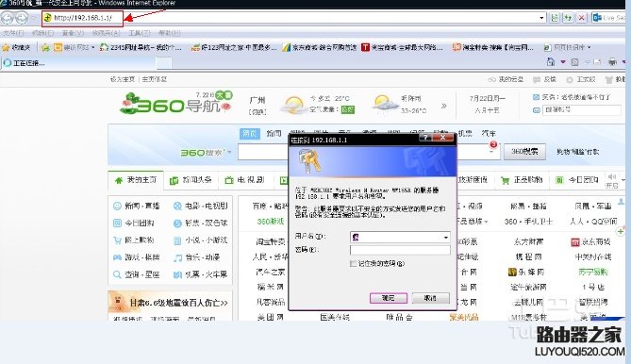The height and width of the screenshot is (364, 631).
Task: Open the address bar history dropdown arrow
Action: tap(541, 18)
